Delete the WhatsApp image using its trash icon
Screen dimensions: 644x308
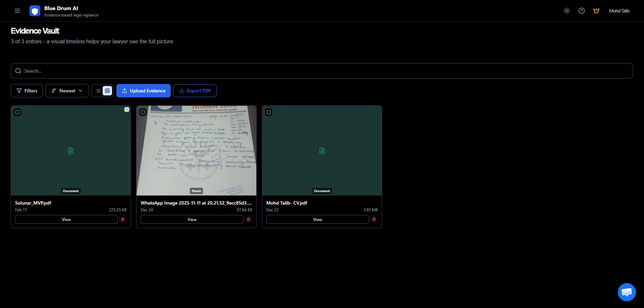pos(248,219)
